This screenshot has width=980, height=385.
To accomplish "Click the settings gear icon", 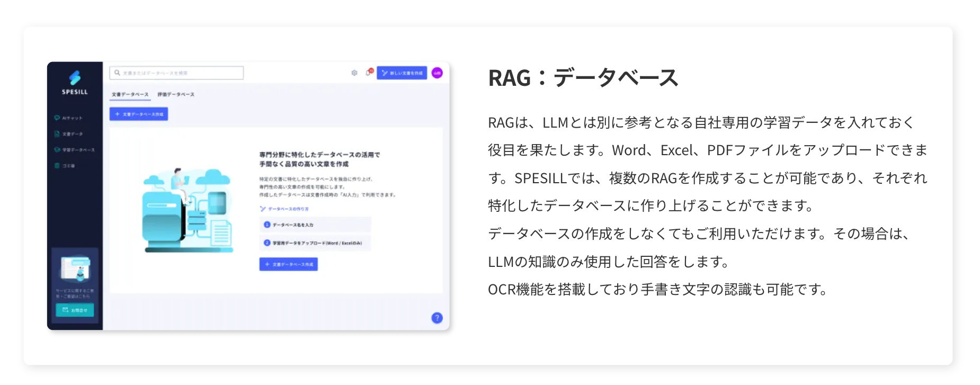I will point(354,73).
